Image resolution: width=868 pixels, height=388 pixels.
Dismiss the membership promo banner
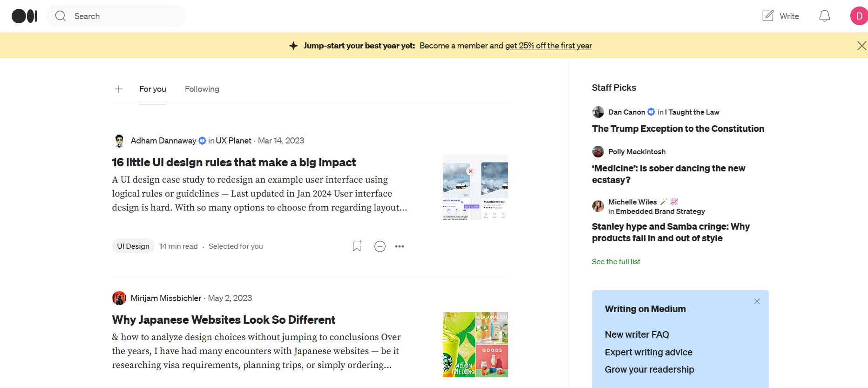pyautogui.click(x=861, y=46)
